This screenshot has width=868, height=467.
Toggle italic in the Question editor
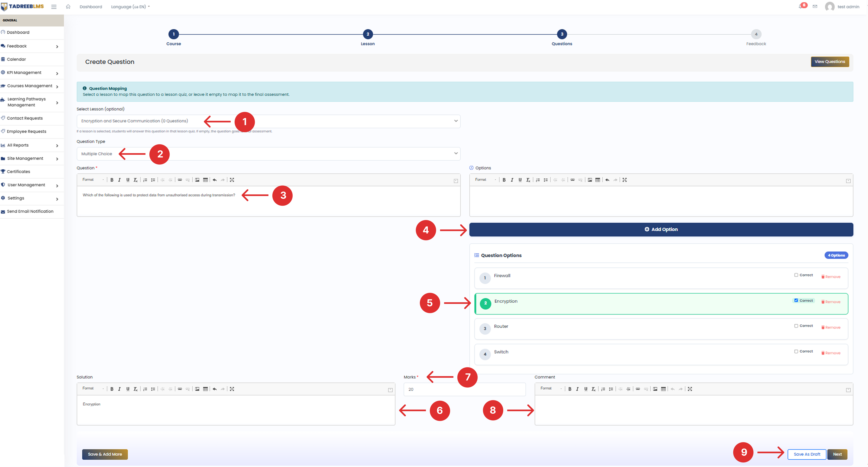(119, 180)
